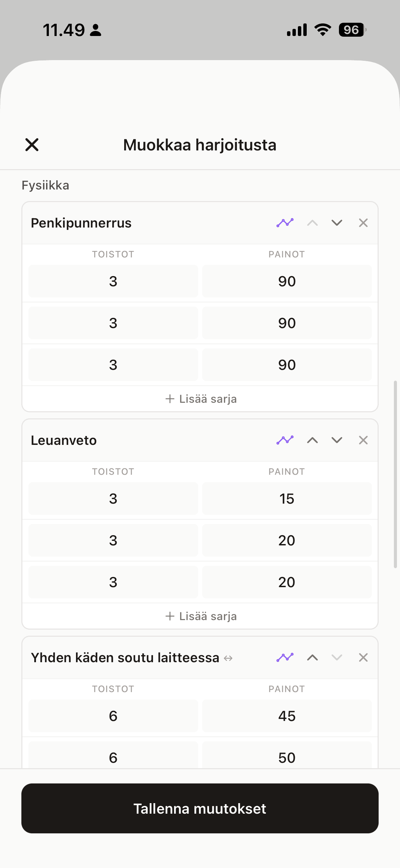Add a set to Leuanveto
This screenshot has width=400, height=868.
(x=200, y=616)
